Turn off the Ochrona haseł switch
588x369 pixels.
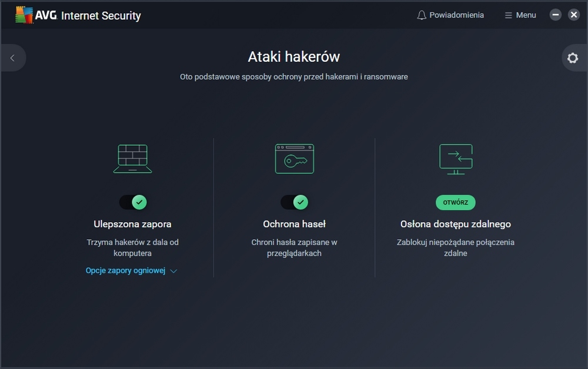[x=295, y=202]
